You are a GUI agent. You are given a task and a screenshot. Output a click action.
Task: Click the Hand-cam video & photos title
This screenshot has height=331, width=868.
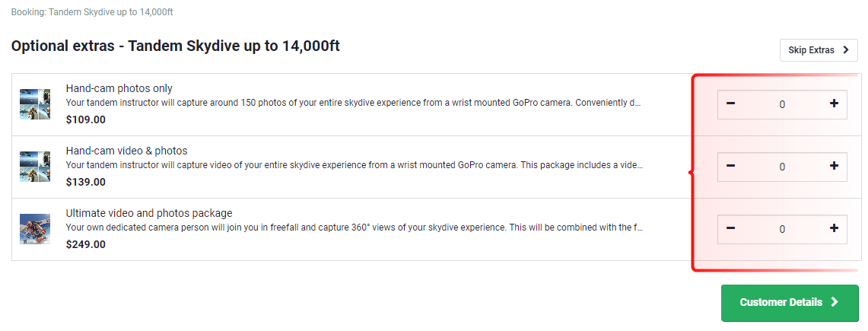(x=127, y=151)
